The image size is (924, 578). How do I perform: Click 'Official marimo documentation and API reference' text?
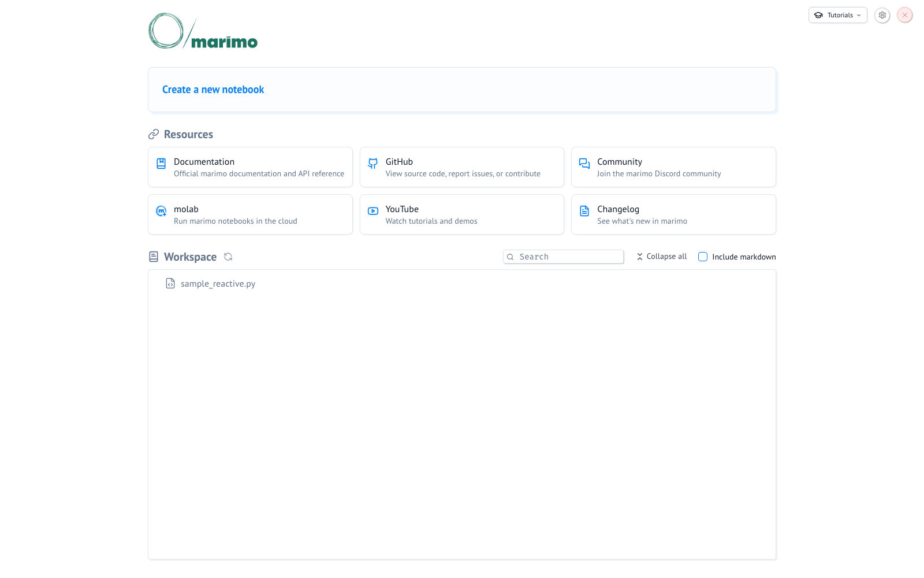pyautogui.click(x=259, y=173)
